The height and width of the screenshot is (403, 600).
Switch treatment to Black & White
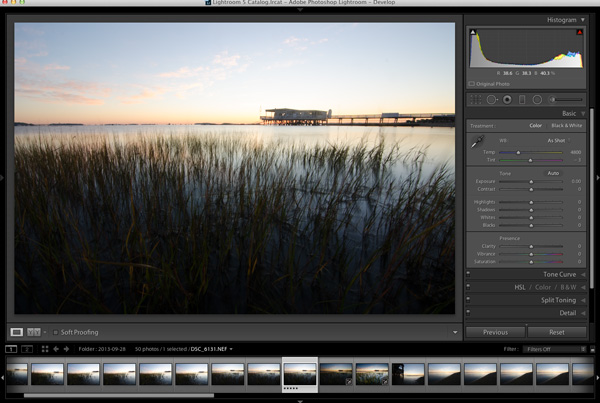pyautogui.click(x=566, y=126)
